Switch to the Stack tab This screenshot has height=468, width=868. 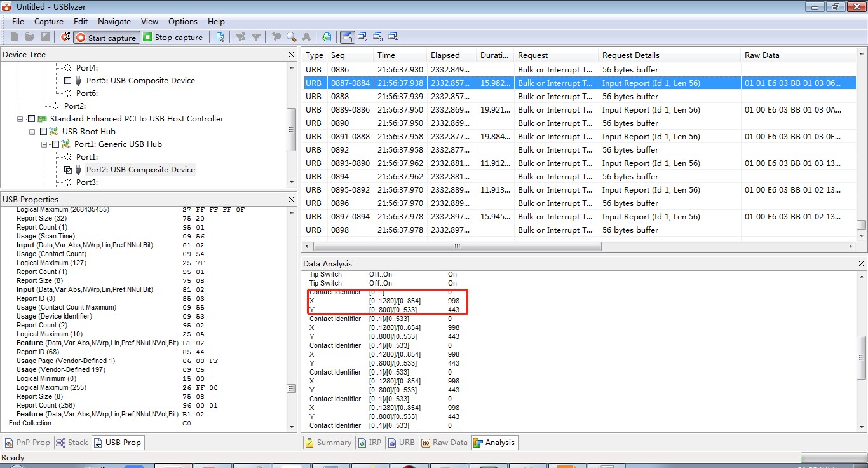click(72, 443)
